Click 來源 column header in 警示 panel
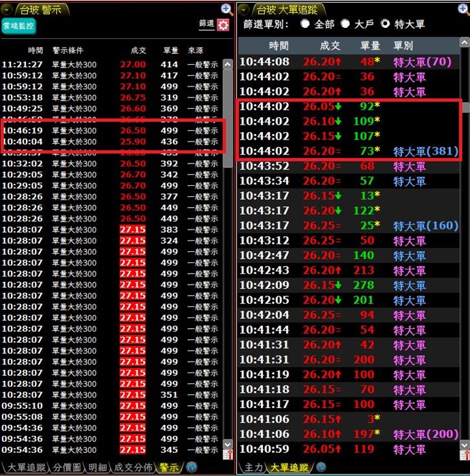This screenshot has height=476, width=470. 195,50
